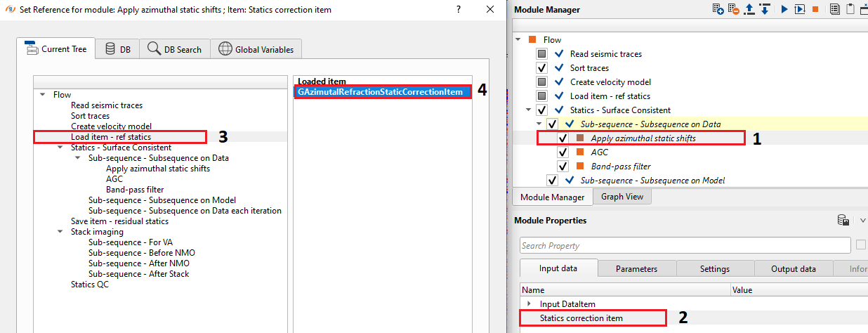Toggle the AGC module checkbox
868x333 pixels.
[x=563, y=152]
